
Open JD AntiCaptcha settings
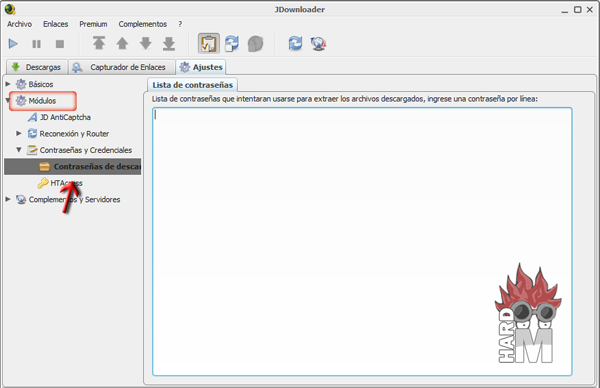click(x=65, y=117)
